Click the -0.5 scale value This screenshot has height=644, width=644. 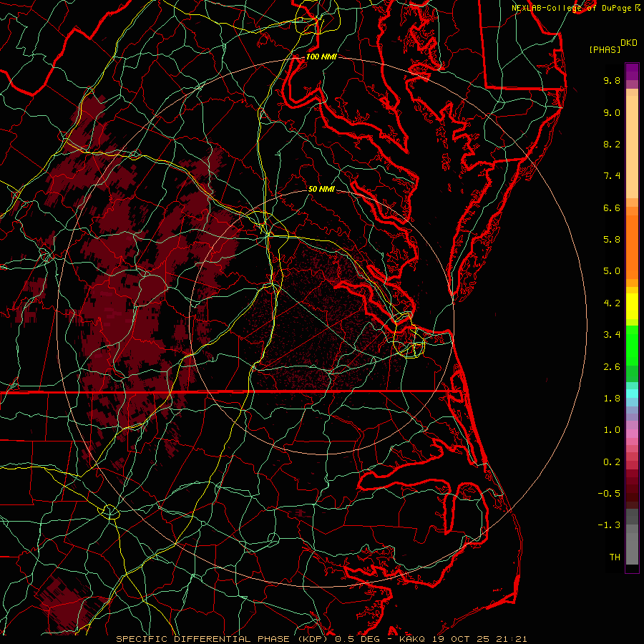[609, 494]
